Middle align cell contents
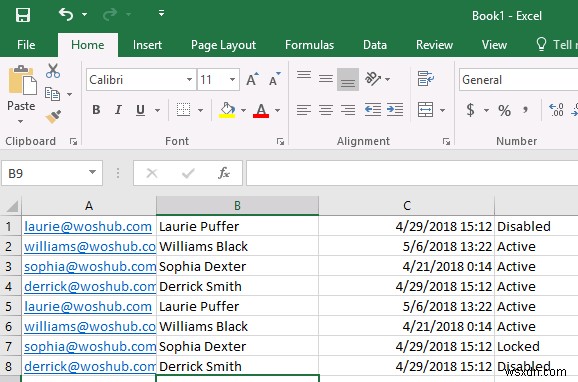Image resolution: width=578 pixels, height=382 pixels. pos(326,79)
